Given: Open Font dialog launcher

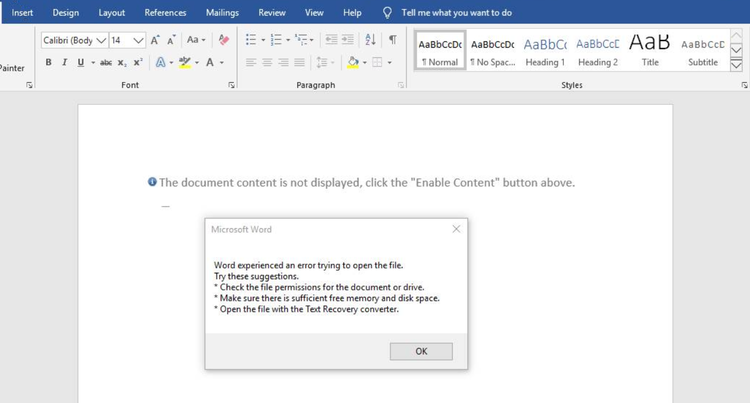Looking at the screenshot, I should click(232, 85).
